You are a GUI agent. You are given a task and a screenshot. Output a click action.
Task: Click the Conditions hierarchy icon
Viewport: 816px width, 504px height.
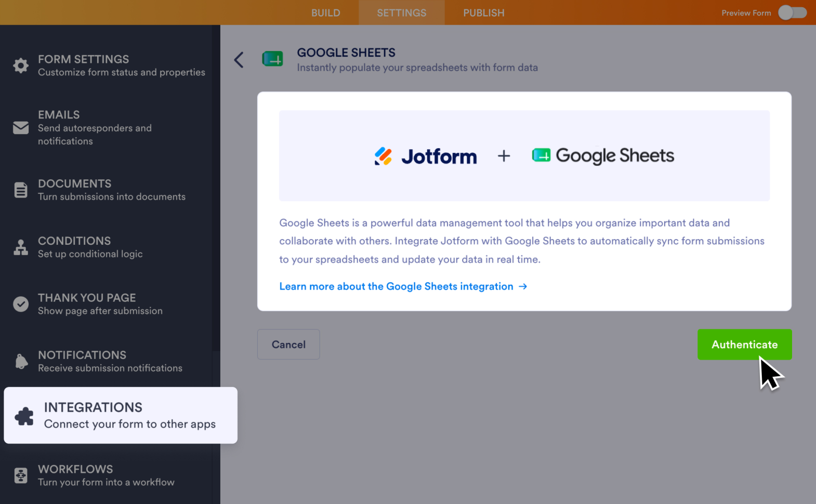(21, 247)
